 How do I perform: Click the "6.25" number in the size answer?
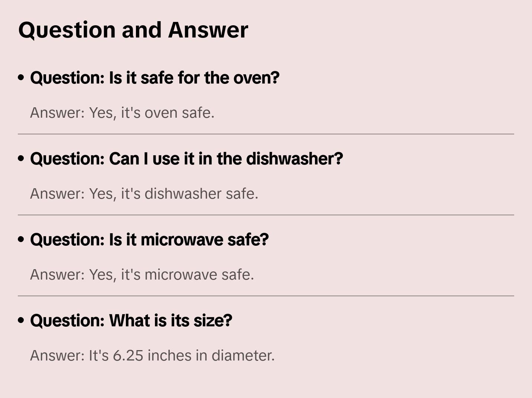click(x=128, y=356)
